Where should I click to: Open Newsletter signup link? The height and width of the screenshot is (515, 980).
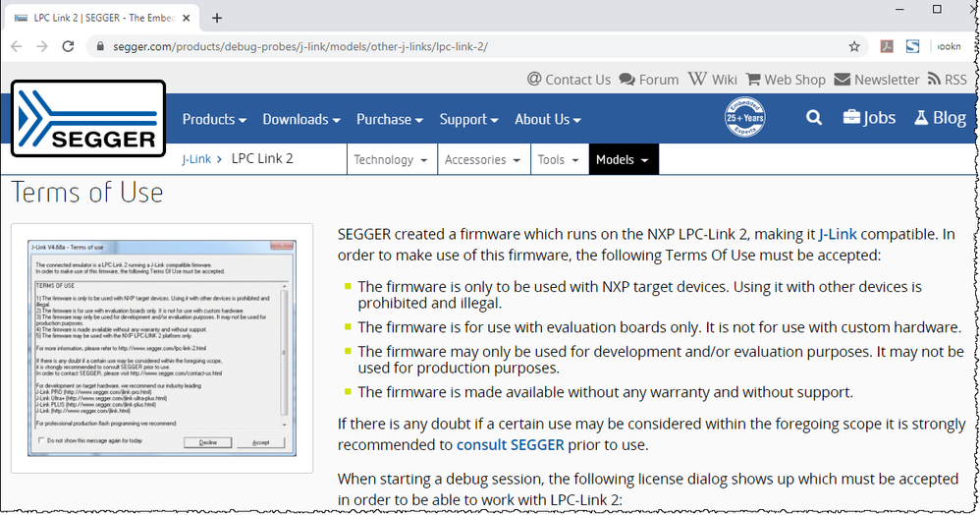[x=877, y=80]
